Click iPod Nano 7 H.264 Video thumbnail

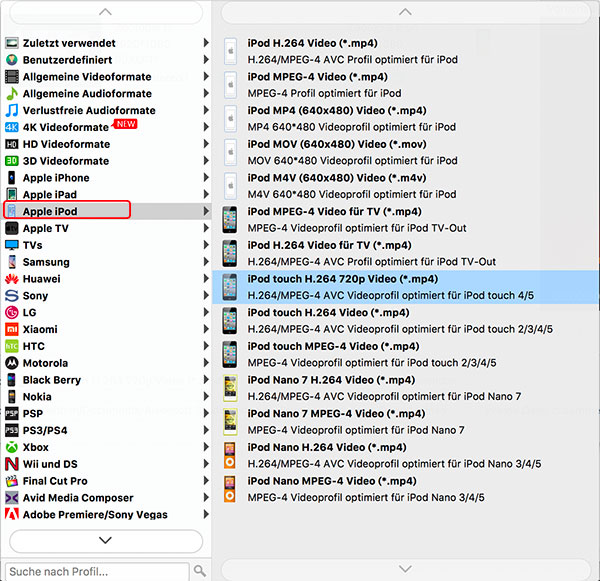click(230, 388)
